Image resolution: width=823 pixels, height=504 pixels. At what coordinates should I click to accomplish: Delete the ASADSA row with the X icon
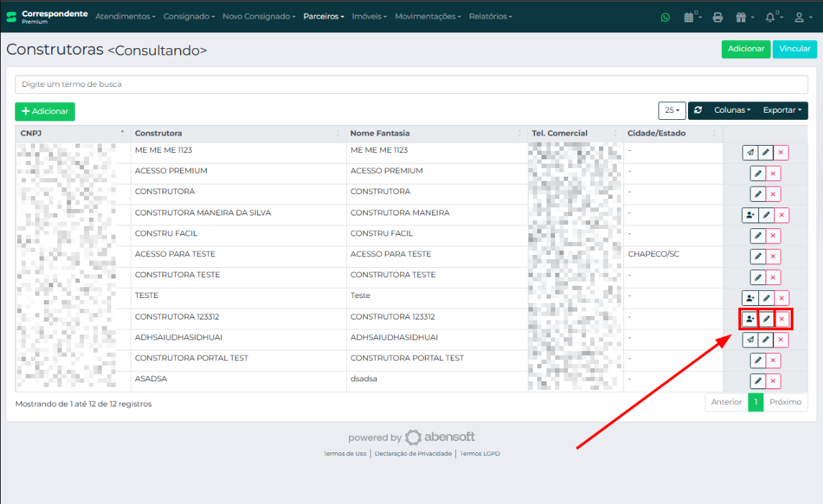pos(773,381)
